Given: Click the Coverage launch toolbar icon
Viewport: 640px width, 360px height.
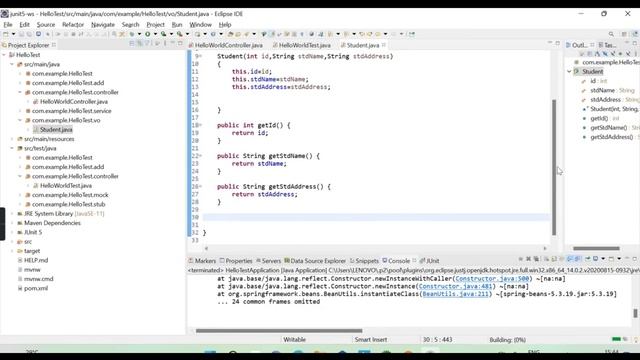Looking at the screenshot, I should click(163, 34).
